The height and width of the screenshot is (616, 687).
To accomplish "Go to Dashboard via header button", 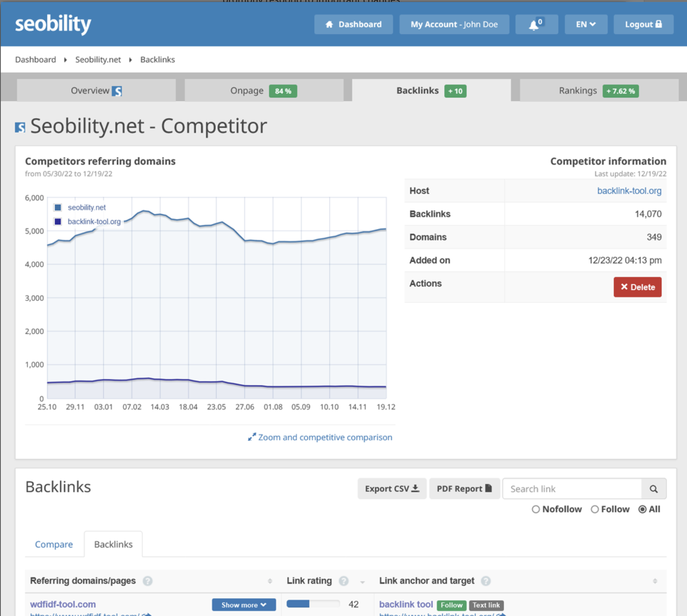I will click(x=353, y=24).
